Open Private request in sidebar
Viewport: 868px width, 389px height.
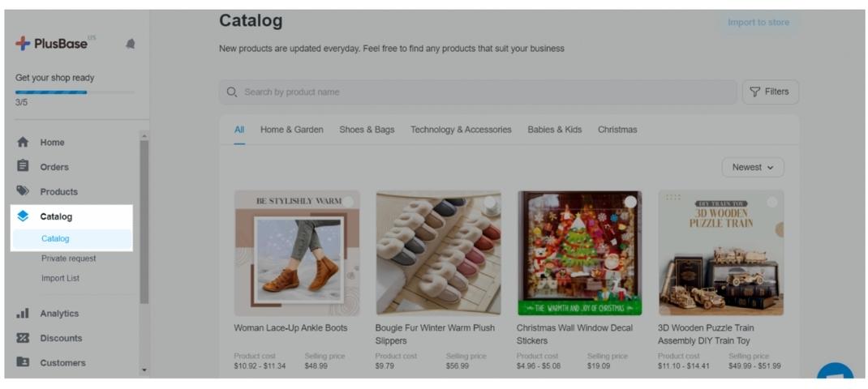coord(69,259)
